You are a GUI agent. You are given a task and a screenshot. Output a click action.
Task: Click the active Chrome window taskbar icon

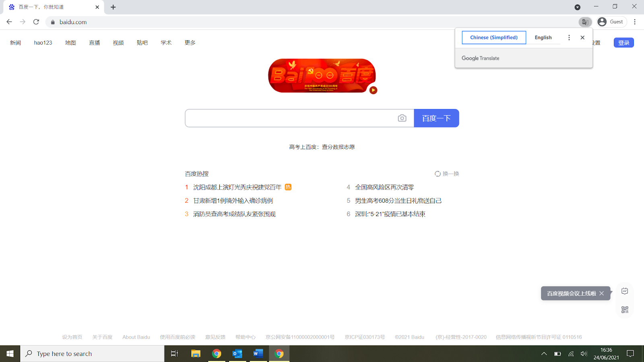coord(279,354)
